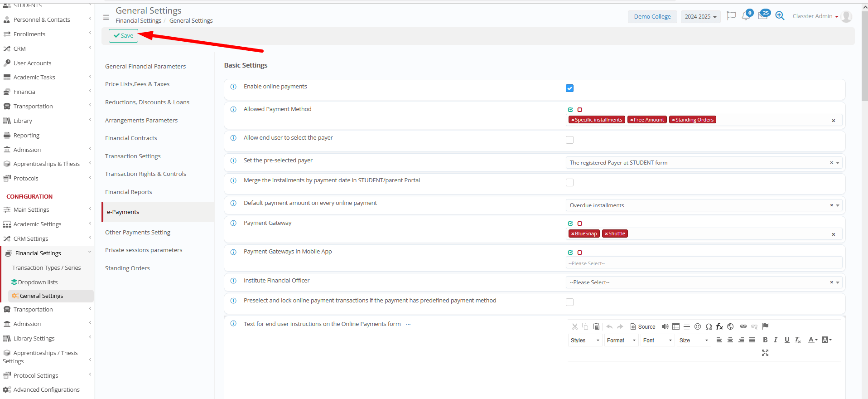
Task: Insert a smiley in the editor
Action: tap(698, 326)
